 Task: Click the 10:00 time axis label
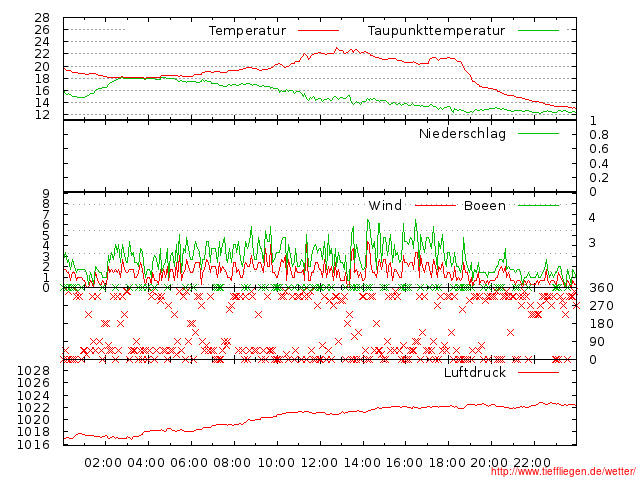[x=276, y=462]
